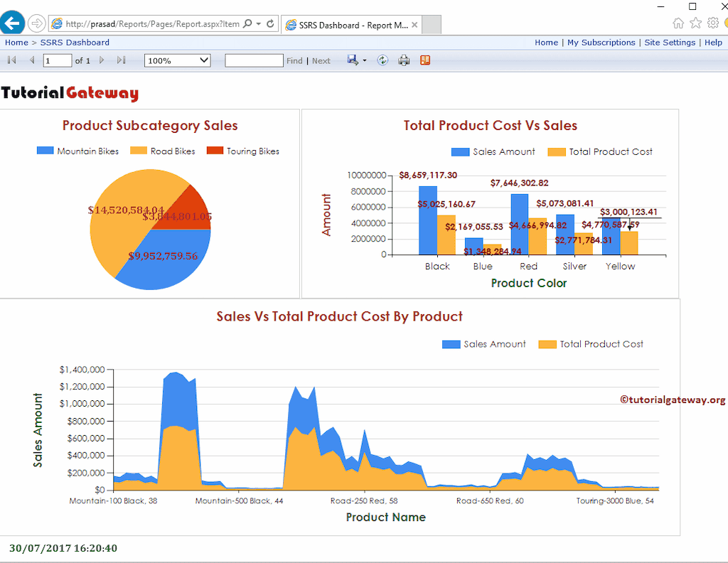Viewport: 728px width, 563px height.
Task: Refresh the report
Action: pos(382,60)
